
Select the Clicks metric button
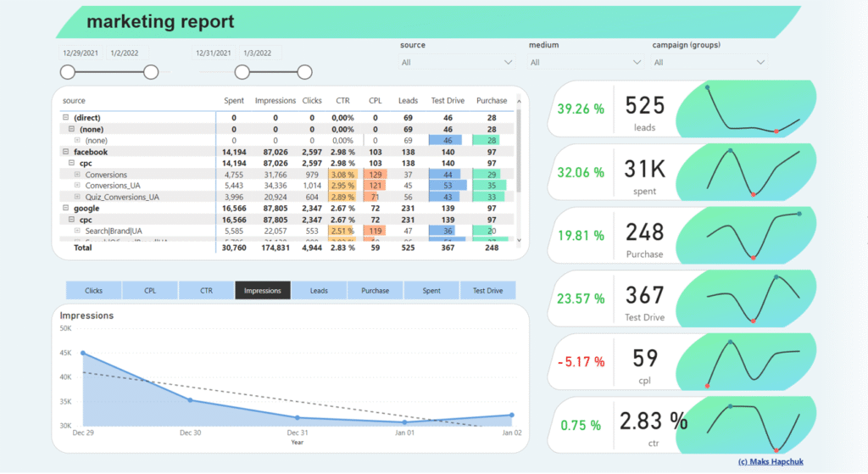click(x=93, y=291)
